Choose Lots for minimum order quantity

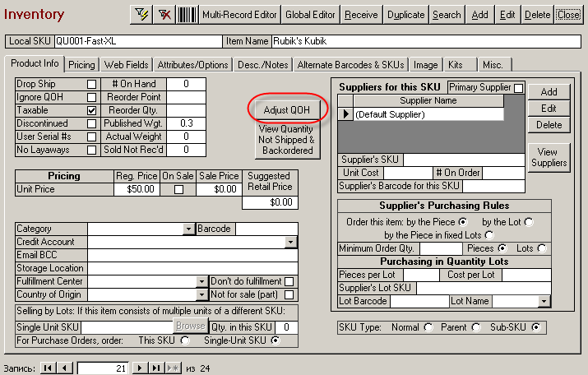tap(542, 248)
